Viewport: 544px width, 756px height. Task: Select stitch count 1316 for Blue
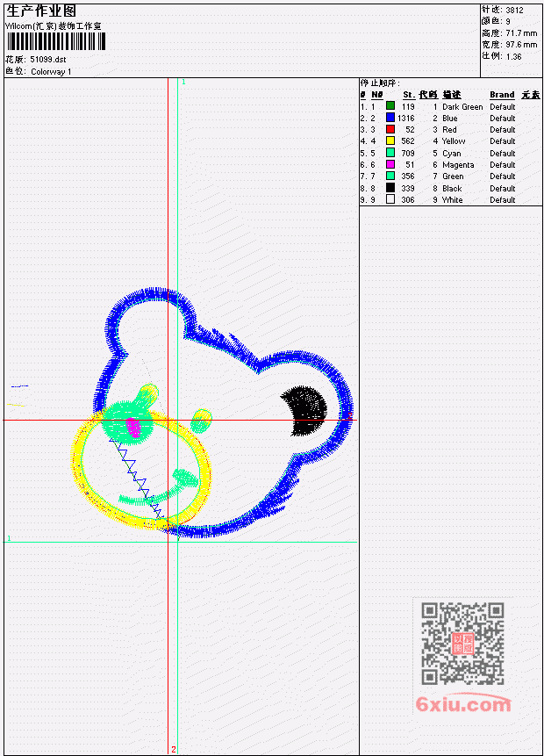coord(406,119)
